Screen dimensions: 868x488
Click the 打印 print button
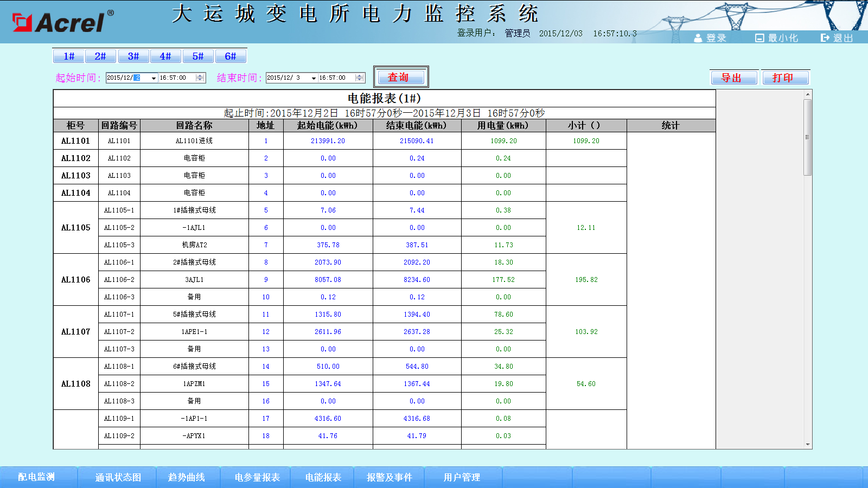[785, 78]
